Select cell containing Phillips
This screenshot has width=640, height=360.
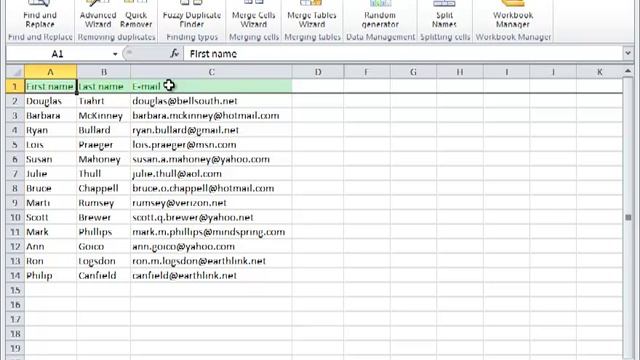point(104,232)
